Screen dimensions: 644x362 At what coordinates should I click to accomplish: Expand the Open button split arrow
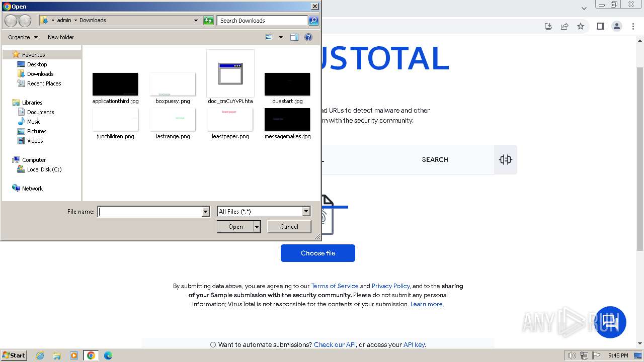tap(257, 227)
